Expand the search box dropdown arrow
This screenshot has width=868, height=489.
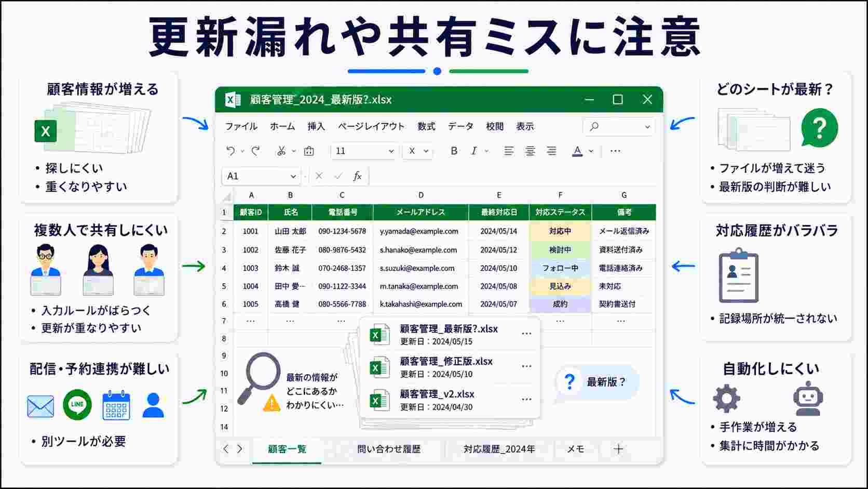click(647, 127)
